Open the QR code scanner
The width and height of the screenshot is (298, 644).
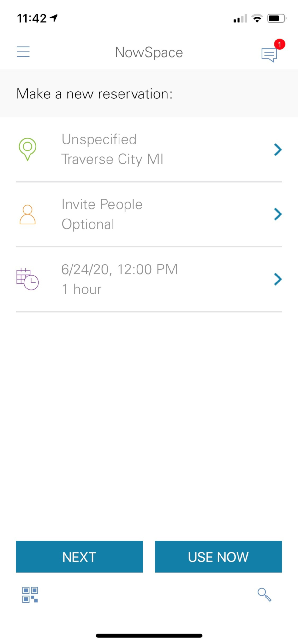click(30, 595)
